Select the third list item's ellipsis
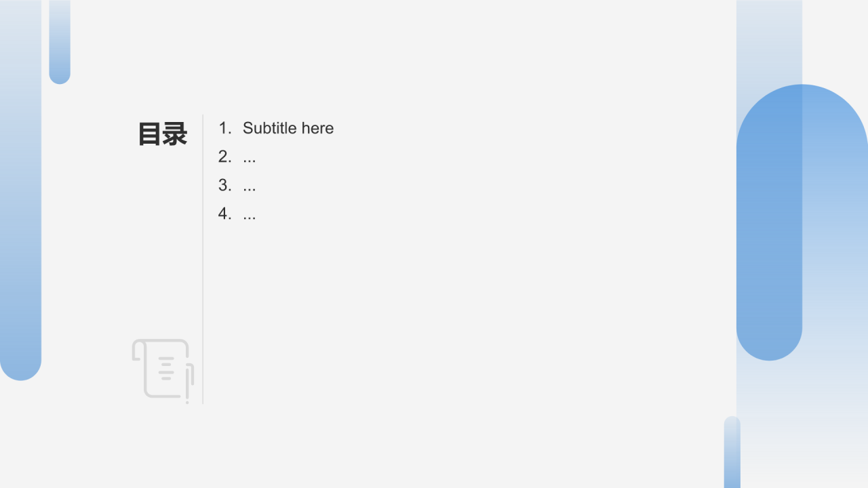Image resolution: width=868 pixels, height=488 pixels. point(250,186)
